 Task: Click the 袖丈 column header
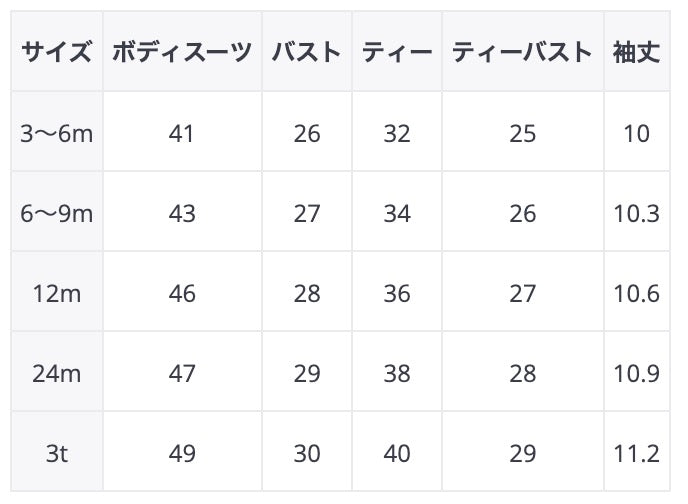click(636, 52)
